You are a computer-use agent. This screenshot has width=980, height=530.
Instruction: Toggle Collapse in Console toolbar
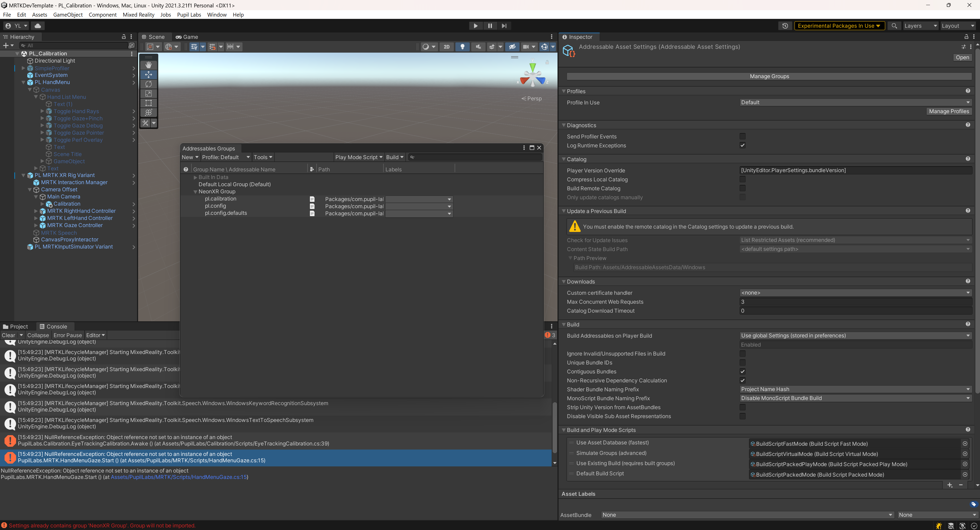coord(38,335)
